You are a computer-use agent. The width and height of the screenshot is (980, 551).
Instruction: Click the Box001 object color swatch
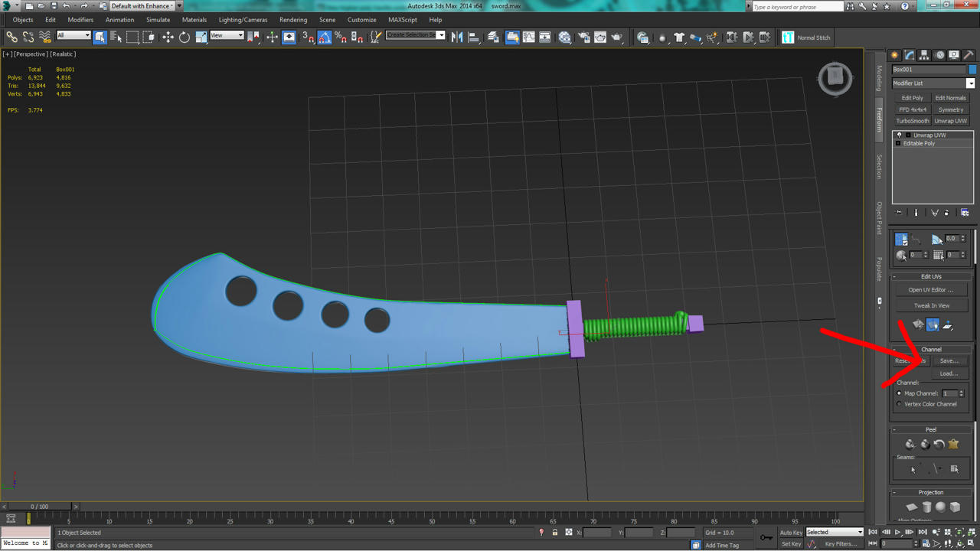coord(972,69)
